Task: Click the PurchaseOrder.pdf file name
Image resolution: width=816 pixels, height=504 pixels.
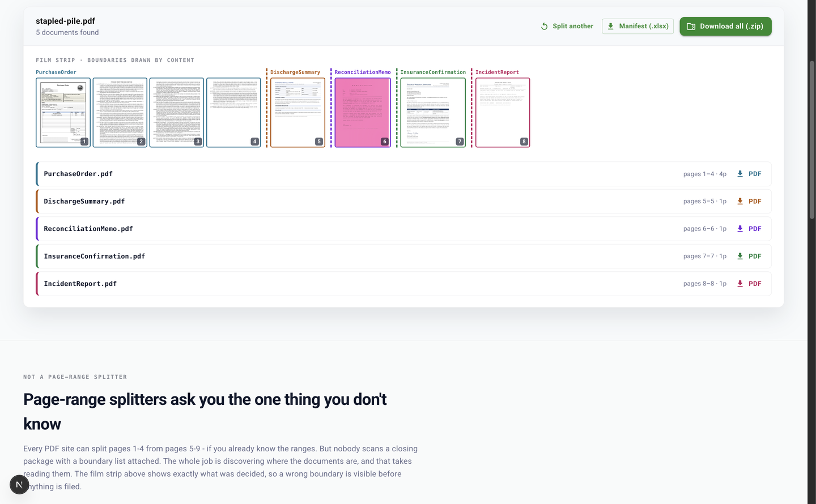Action: pyautogui.click(x=78, y=174)
